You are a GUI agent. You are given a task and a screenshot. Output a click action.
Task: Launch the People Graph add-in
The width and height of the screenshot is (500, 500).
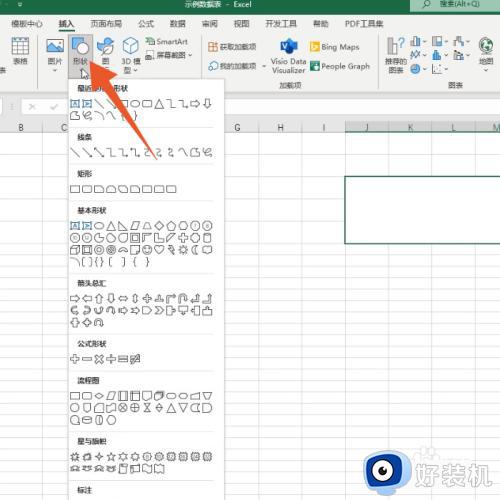point(340,66)
